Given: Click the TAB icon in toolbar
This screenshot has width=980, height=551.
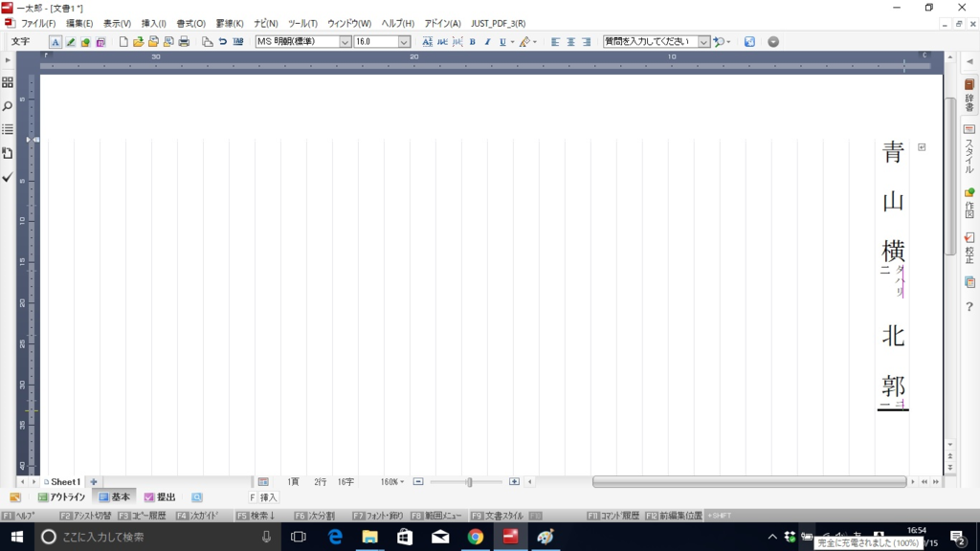Looking at the screenshot, I should (x=238, y=42).
